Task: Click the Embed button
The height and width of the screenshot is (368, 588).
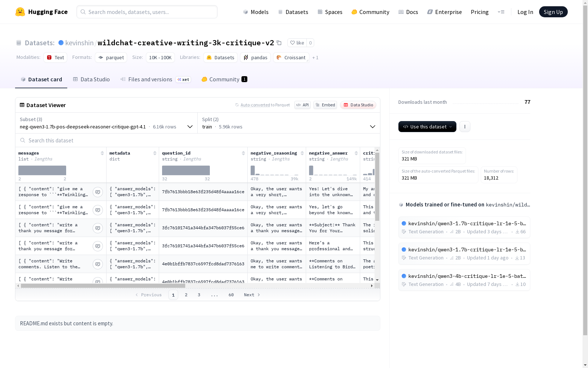Action: point(325,105)
